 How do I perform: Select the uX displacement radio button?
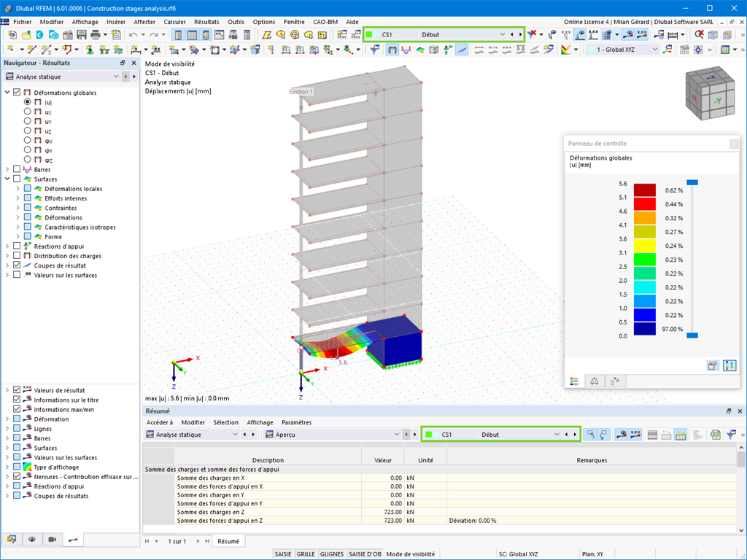click(27, 112)
